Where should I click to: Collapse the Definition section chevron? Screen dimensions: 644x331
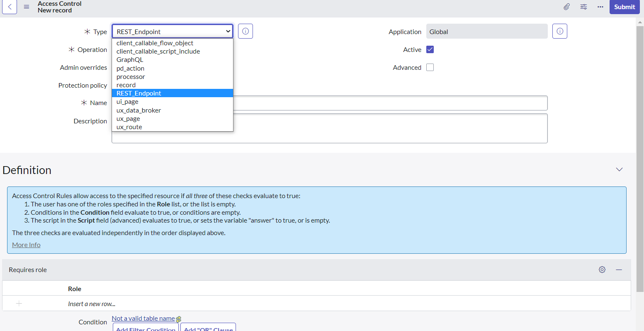pyautogui.click(x=619, y=169)
